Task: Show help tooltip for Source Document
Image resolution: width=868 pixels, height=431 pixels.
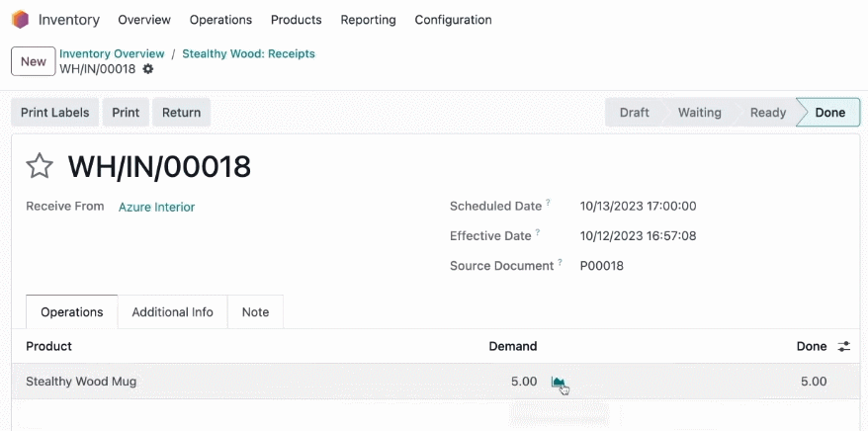Action: pyautogui.click(x=561, y=262)
